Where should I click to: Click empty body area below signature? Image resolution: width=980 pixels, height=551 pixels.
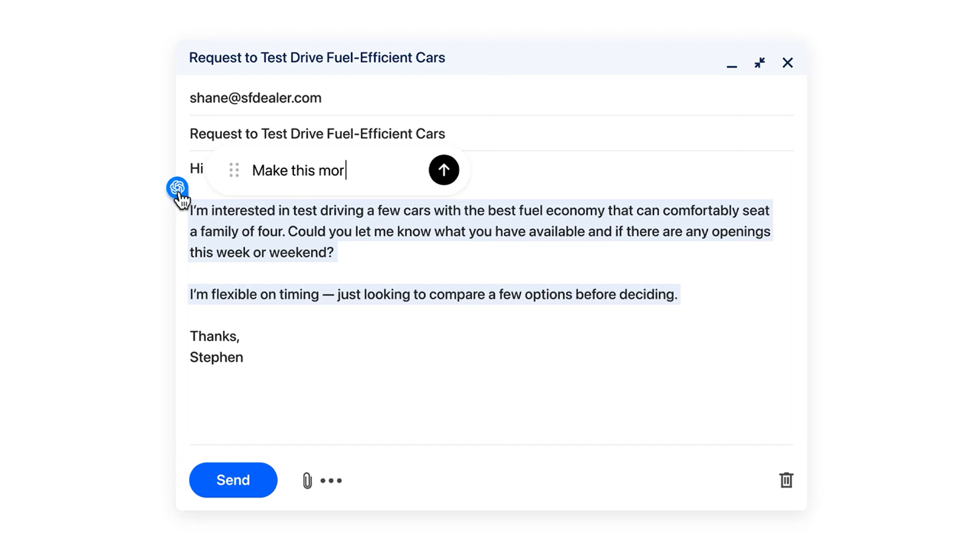pyautogui.click(x=490, y=404)
